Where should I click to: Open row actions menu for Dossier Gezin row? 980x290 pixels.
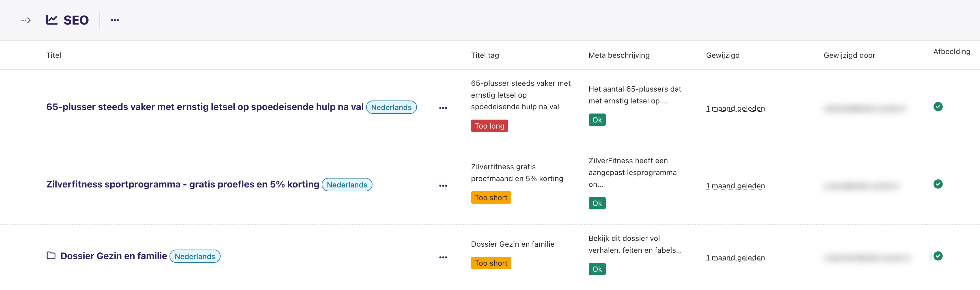tap(443, 257)
